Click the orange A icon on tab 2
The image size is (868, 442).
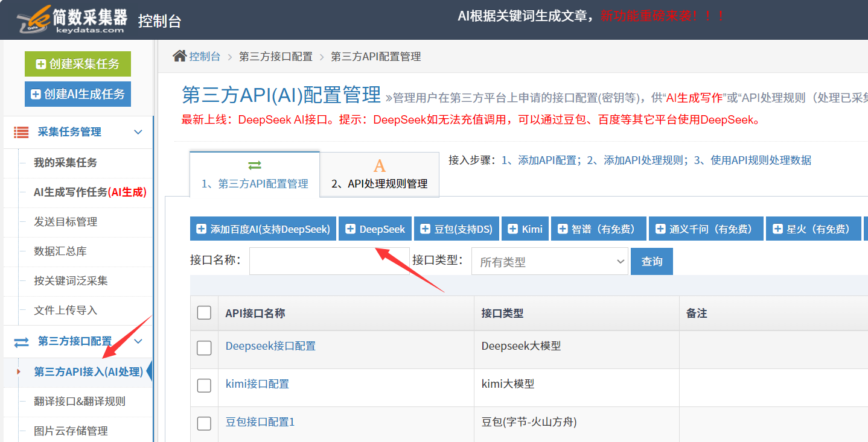379,166
